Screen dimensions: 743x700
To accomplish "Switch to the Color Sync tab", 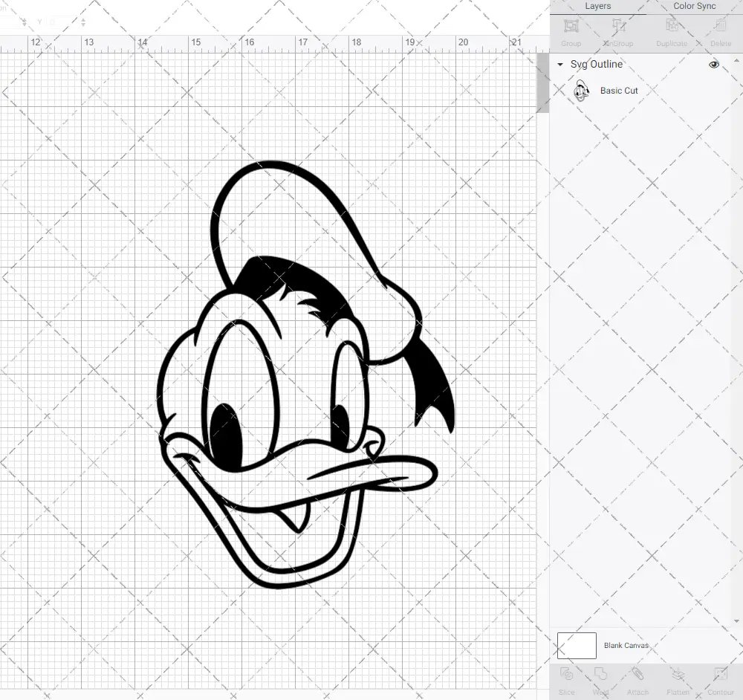I will pyautogui.click(x=694, y=7).
